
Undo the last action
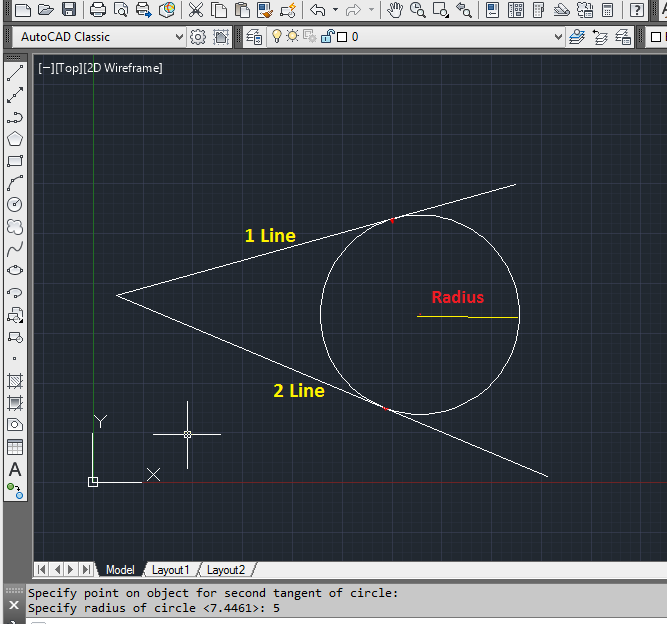(x=318, y=9)
